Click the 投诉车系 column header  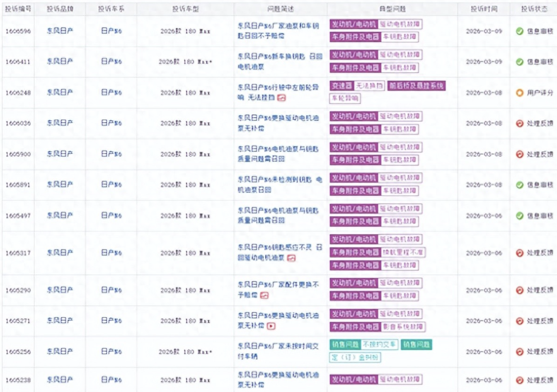pos(111,9)
